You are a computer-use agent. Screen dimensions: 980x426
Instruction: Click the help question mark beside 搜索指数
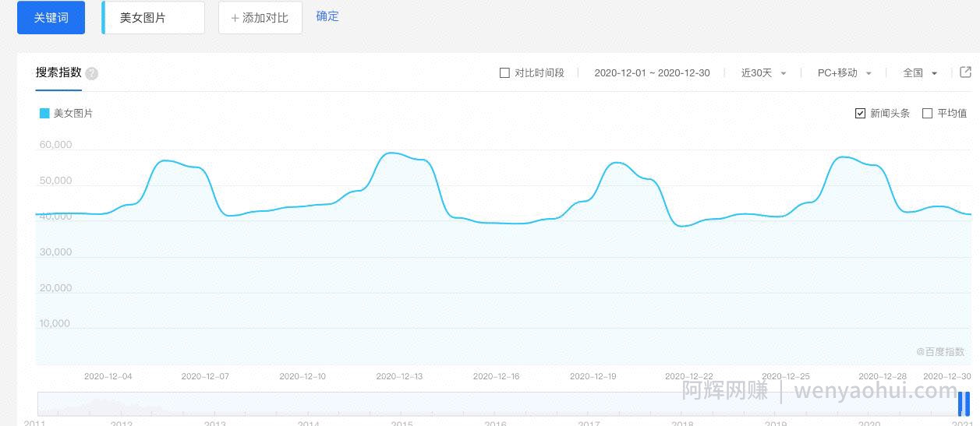[92, 74]
